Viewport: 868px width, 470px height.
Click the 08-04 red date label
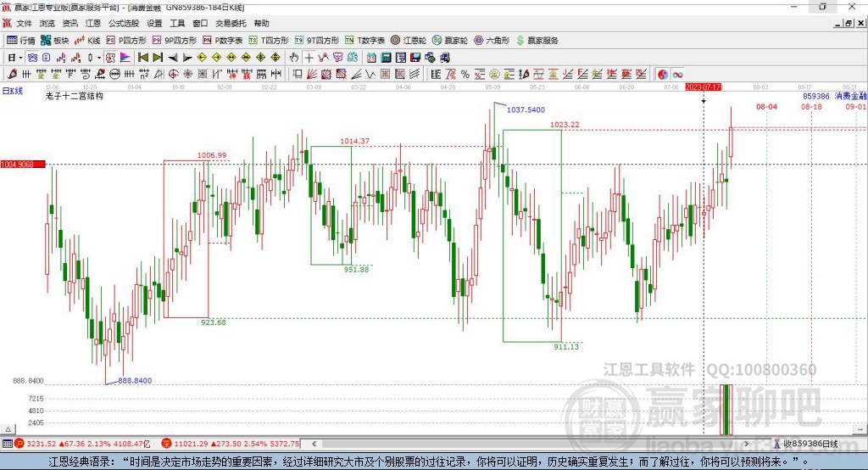coord(766,106)
